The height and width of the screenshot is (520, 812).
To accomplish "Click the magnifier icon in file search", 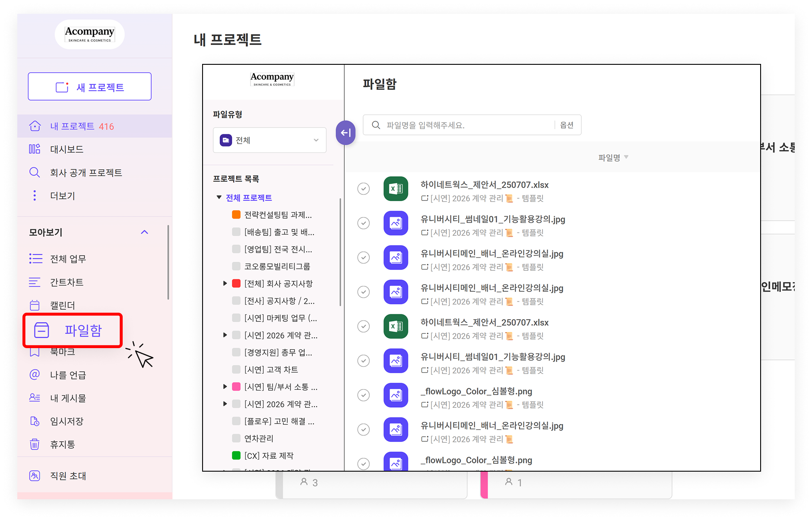I will (x=376, y=125).
